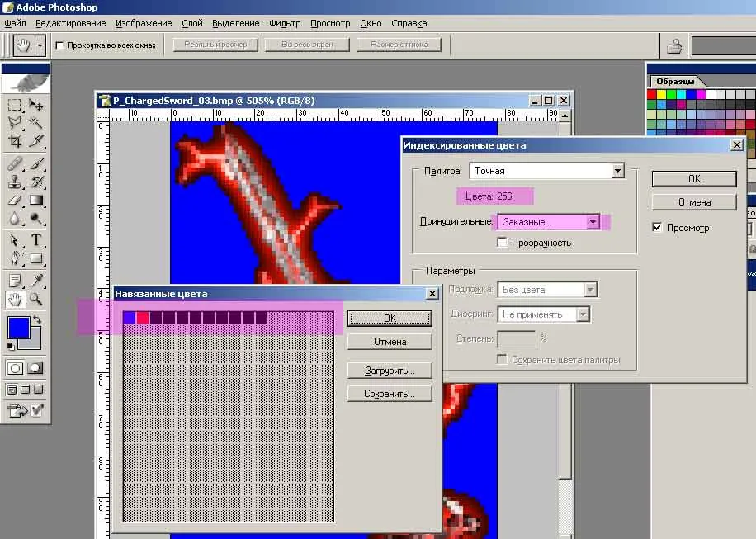
Task: Expand the Принудительные dropdown
Action: [593, 222]
